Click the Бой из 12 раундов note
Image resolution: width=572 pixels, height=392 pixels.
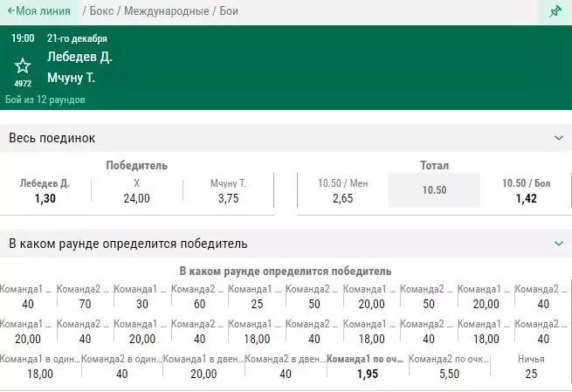click(x=45, y=100)
